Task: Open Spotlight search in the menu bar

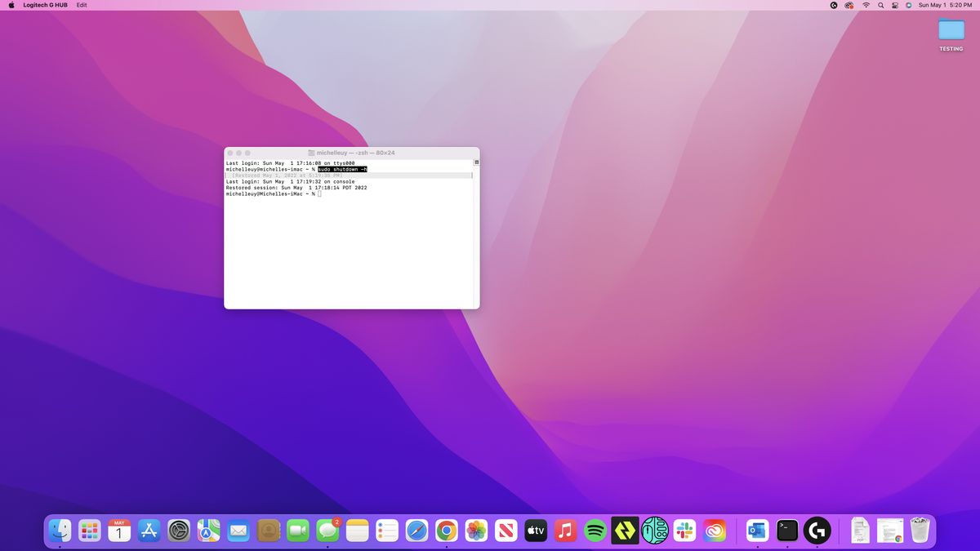Action: (x=880, y=5)
